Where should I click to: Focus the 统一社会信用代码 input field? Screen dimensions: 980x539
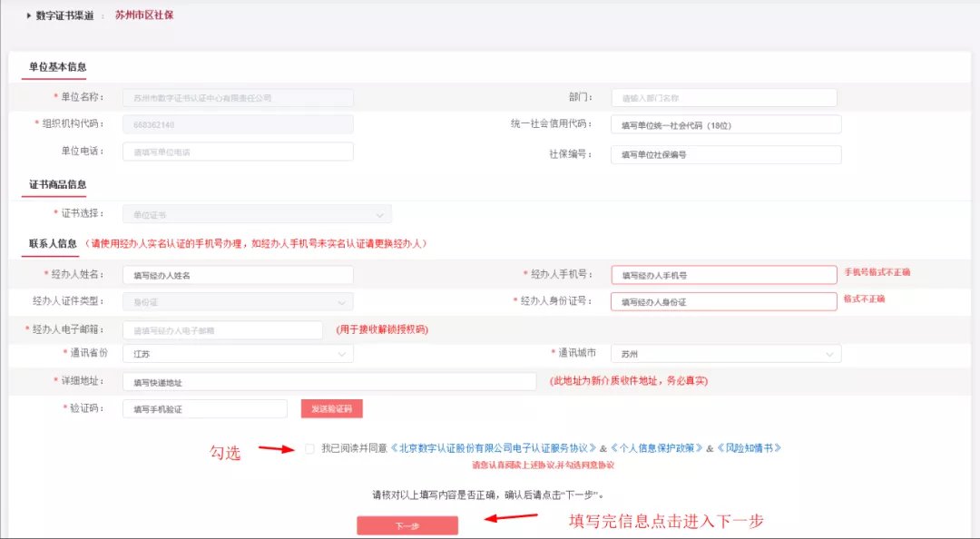726,124
